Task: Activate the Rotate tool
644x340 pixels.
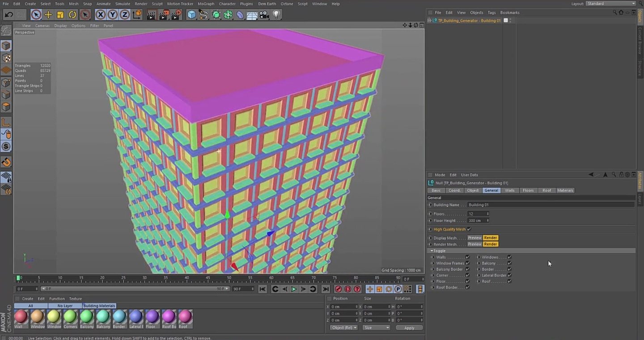Action: tap(72, 15)
